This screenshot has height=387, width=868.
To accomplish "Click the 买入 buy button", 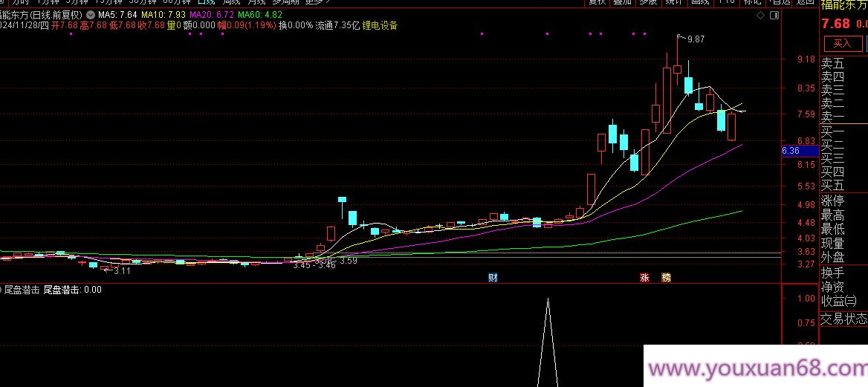I will (841, 44).
